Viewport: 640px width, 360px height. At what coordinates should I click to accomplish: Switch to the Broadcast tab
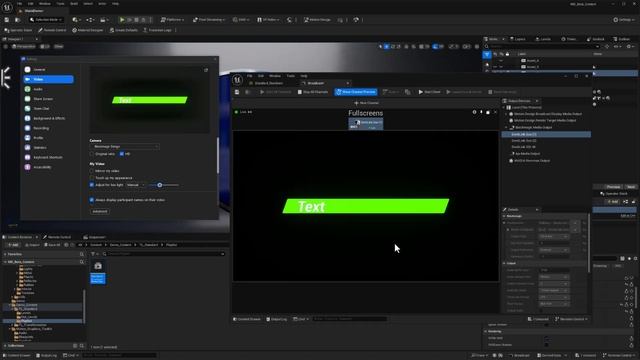325,83
